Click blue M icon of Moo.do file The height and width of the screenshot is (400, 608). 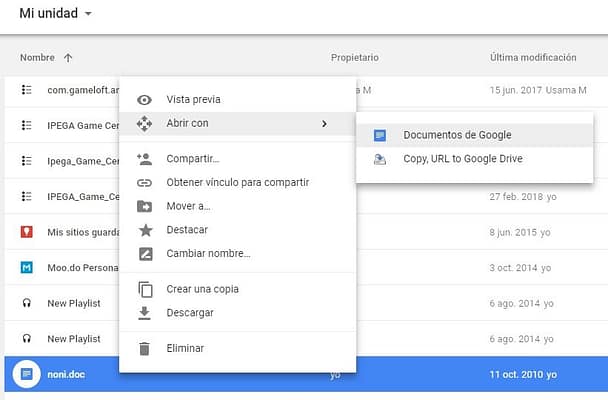[26, 267]
